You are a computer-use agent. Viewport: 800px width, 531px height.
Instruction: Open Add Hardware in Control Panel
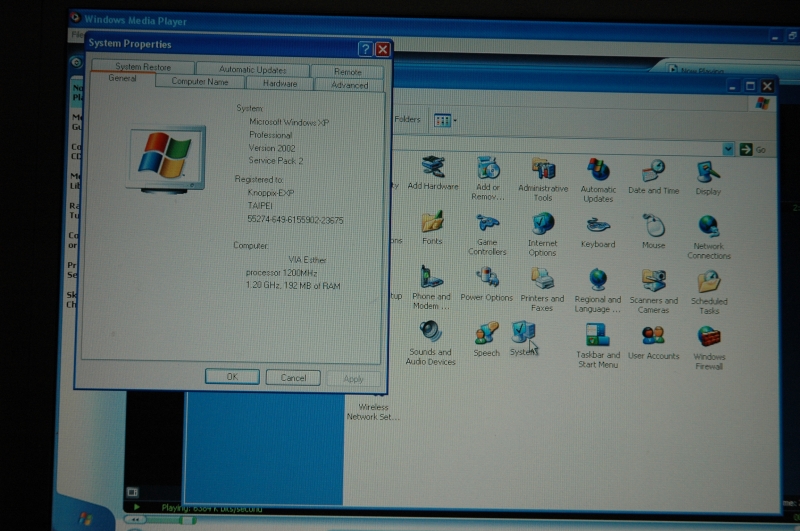[433, 173]
